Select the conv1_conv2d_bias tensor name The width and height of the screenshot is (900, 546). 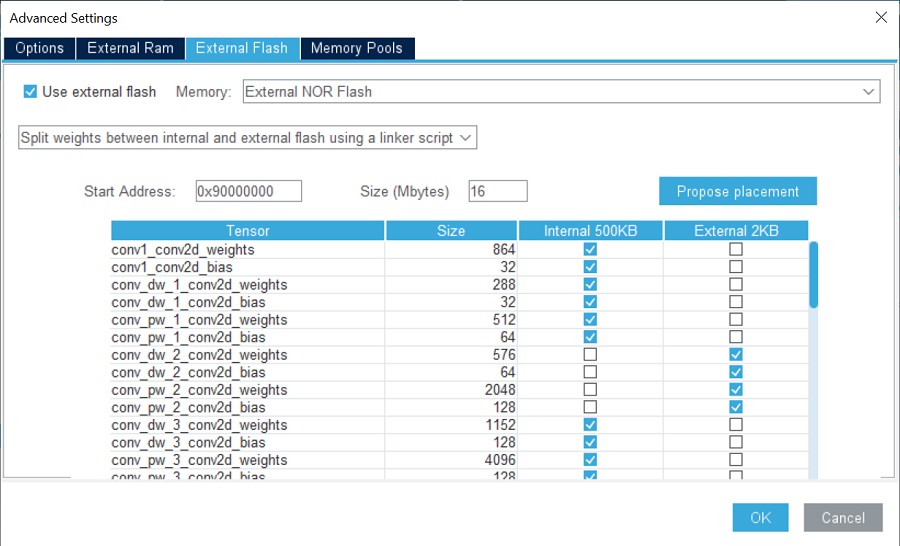(x=172, y=267)
